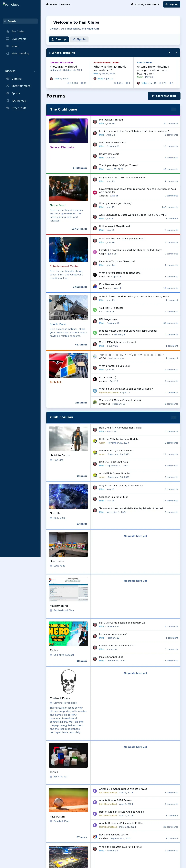Viewport: 186px width, 868px height.
Task: Open 'Gigabash is a ton of fun!'
Action: click(113, 497)
